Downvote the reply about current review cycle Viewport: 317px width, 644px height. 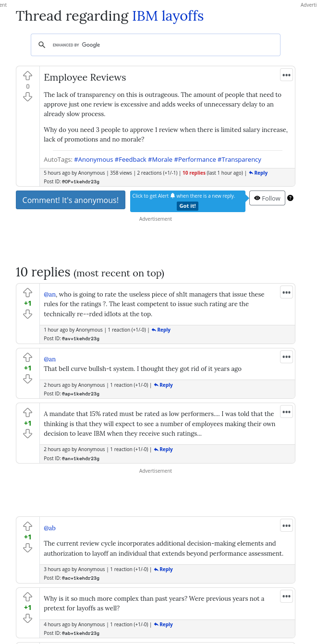[x=28, y=548]
